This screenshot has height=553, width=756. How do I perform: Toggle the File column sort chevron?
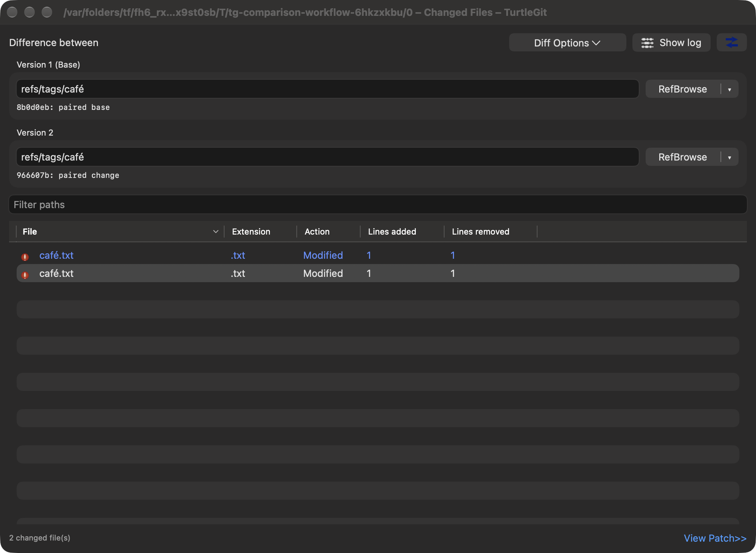[216, 232]
